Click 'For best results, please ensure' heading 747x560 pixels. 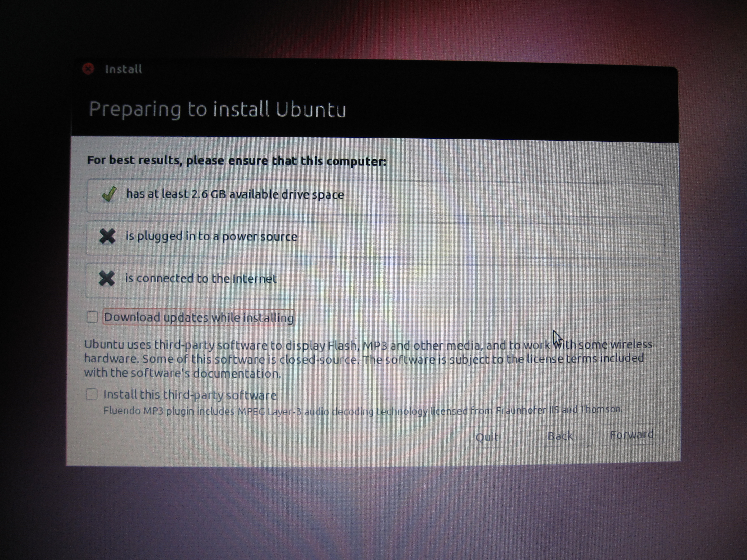(x=237, y=161)
